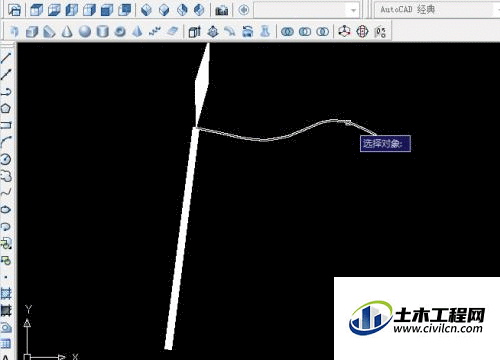Screen dimensions: 500x360
Task: Open the Named Views manager icon
Action: pos(14,10)
